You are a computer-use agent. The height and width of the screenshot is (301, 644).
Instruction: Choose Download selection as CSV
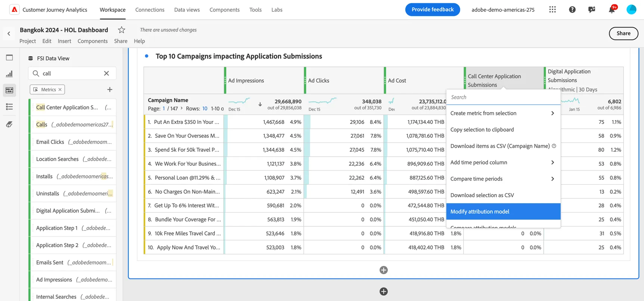pyautogui.click(x=503, y=195)
